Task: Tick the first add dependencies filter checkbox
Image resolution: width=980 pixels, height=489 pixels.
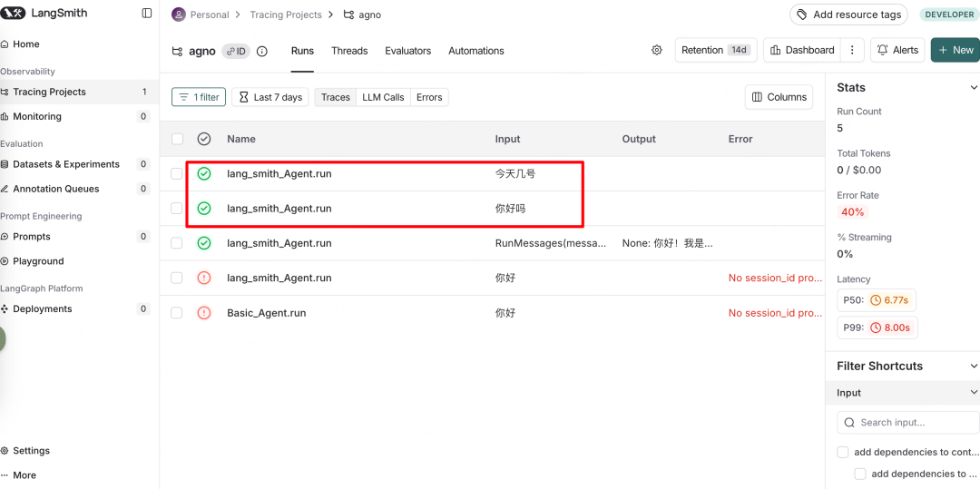Action: click(843, 452)
